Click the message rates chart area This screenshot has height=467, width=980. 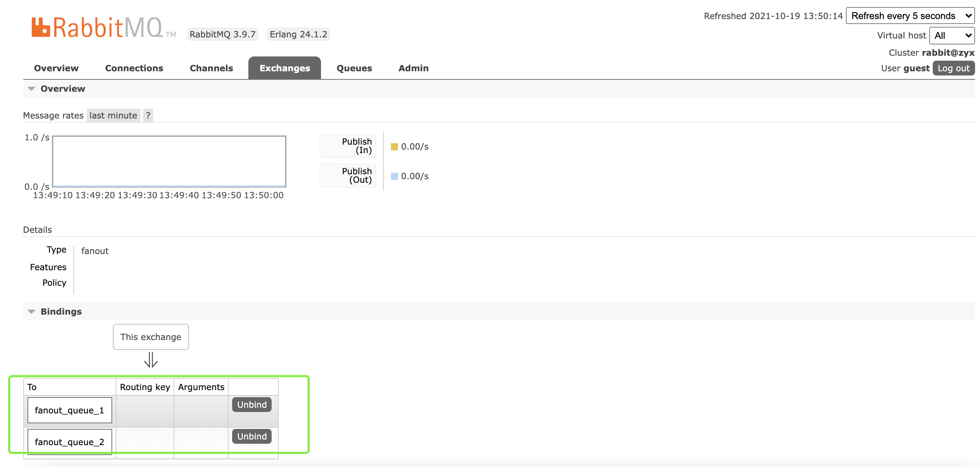click(x=169, y=161)
